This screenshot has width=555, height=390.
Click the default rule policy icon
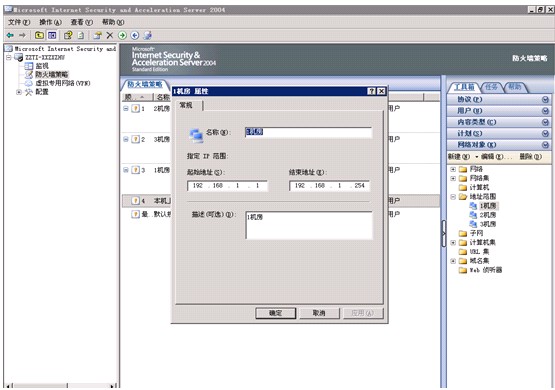(135, 214)
